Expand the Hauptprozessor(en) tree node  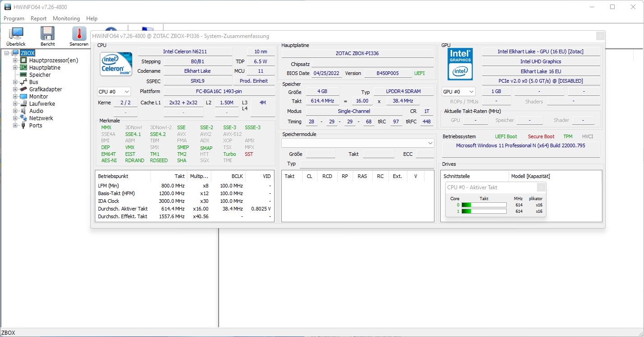[x=15, y=61]
